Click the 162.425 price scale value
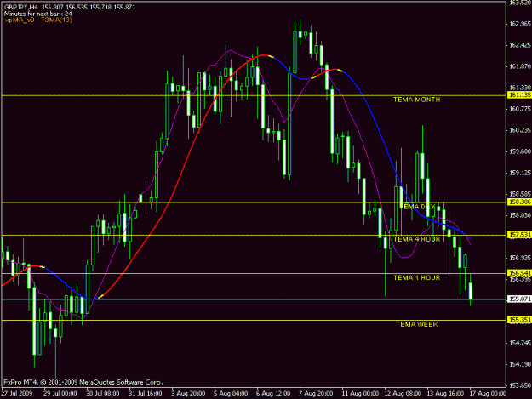 point(520,45)
